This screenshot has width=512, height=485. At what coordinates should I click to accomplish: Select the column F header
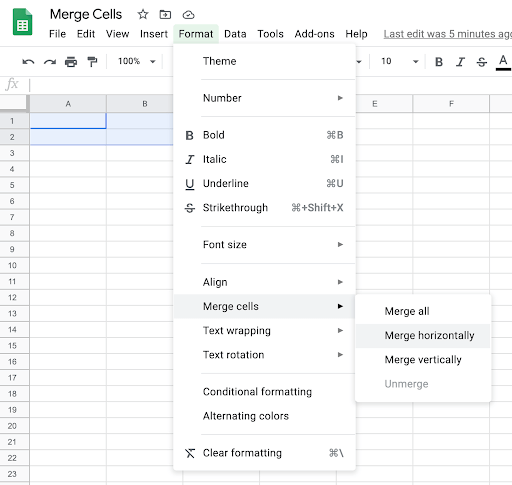(451, 104)
